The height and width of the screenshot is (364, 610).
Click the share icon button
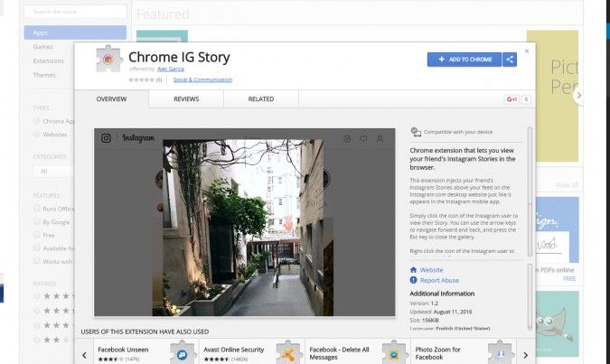[510, 60]
